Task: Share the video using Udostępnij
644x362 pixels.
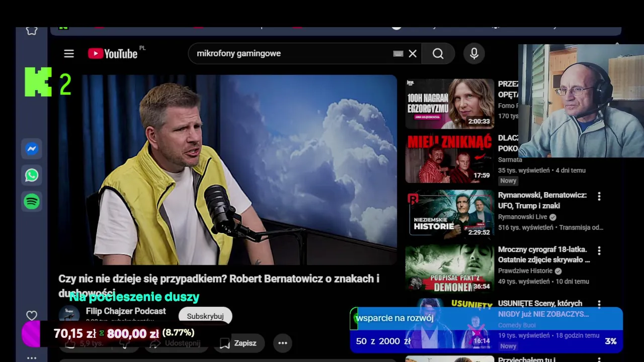Action: click(175, 343)
